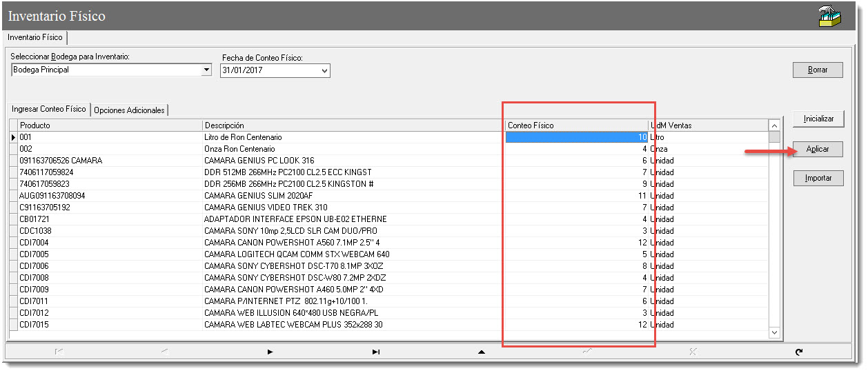This screenshot has height=373, width=868.
Task: Select the highlighted Conteo Físico cell for product 001
Action: 577,137
